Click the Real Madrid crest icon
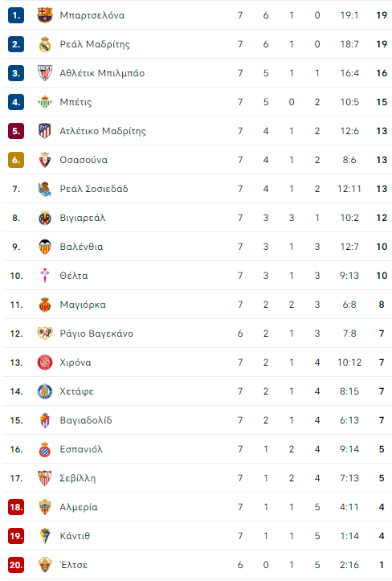Screen dimensions: 392x581 point(45,44)
